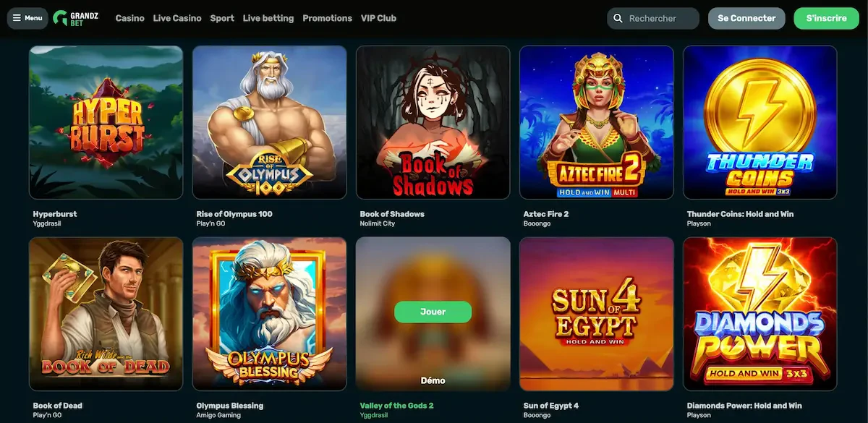Open the Rise of Olympus 100 thumbnail
Viewport: 868px width, 423px height.
click(x=270, y=123)
